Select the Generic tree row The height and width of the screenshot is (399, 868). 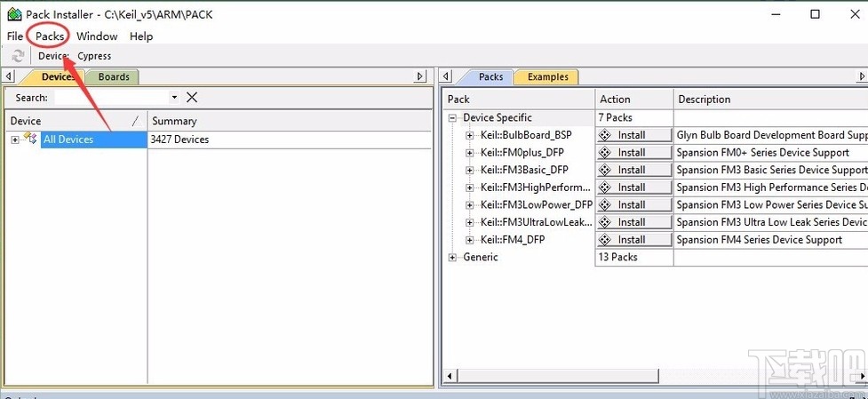481,258
